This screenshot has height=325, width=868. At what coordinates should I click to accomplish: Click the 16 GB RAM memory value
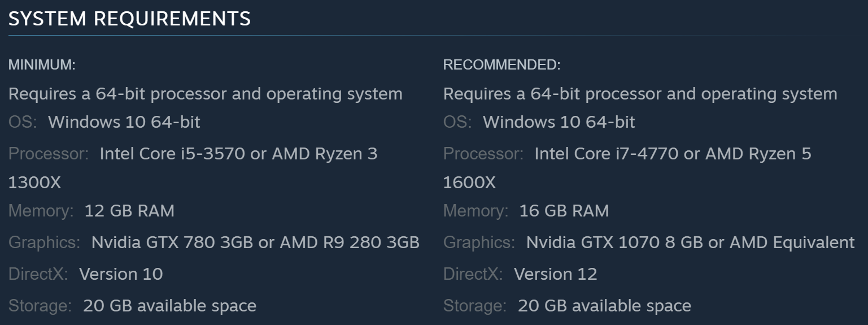[x=564, y=211]
